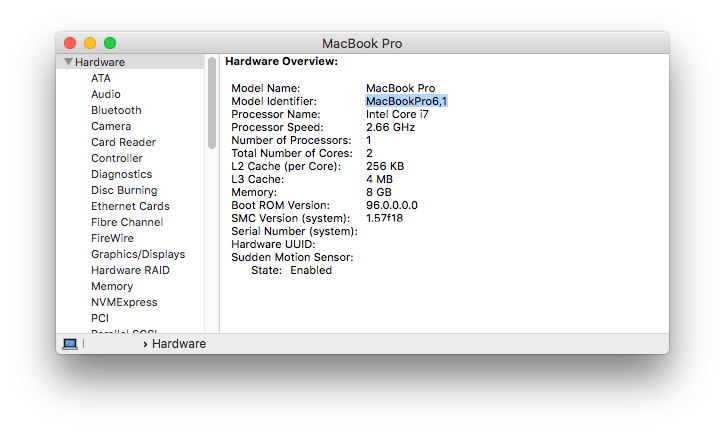Screen dimensions: 725x434
Task: Select Controller in the sidebar
Action: [x=117, y=158]
